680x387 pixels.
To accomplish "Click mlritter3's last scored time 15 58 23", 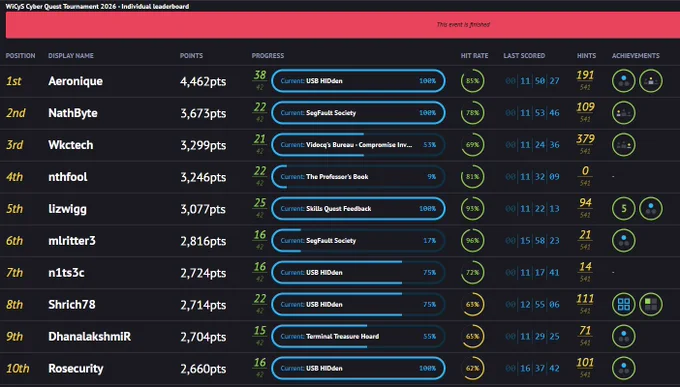I will coord(533,241).
